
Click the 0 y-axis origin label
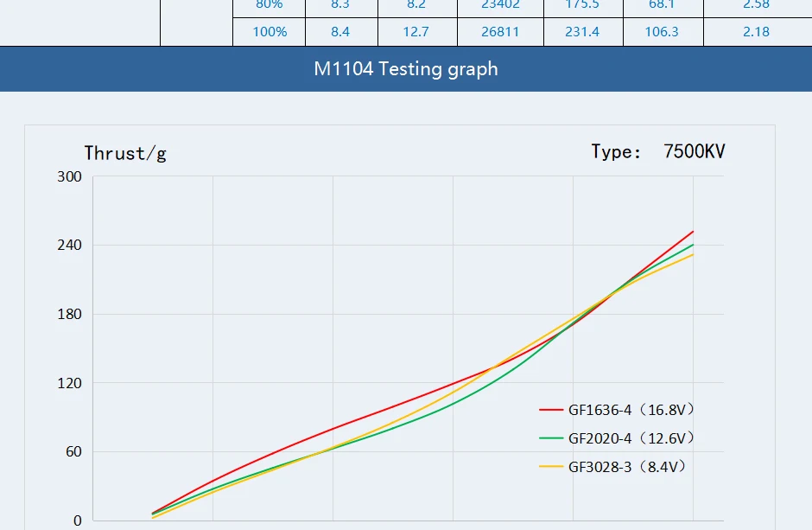pos(77,520)
